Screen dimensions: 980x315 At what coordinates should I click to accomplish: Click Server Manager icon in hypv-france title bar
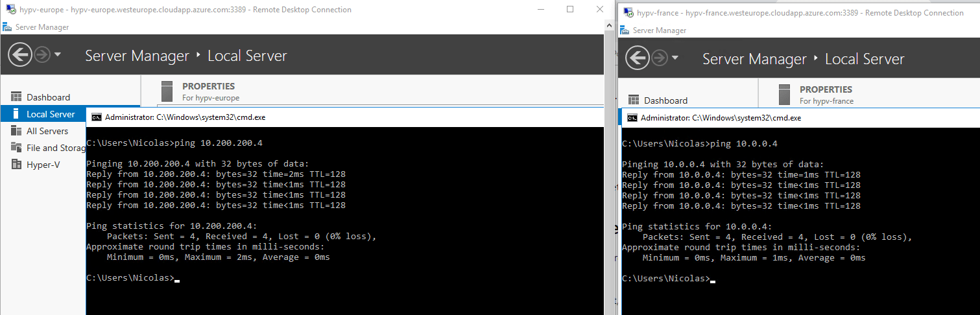(x=625, y=30)
